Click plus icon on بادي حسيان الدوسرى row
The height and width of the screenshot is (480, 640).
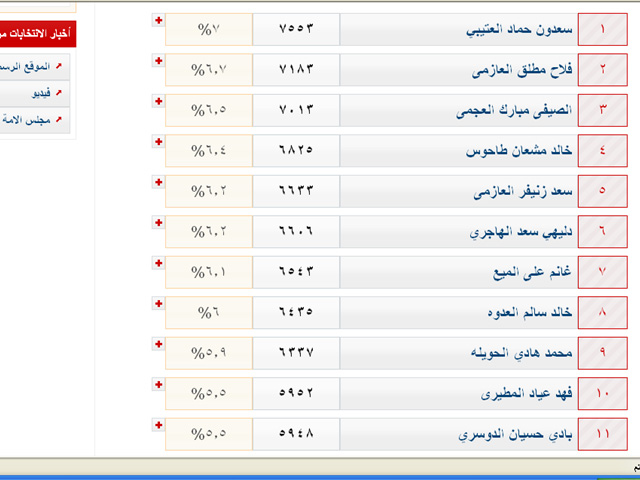coord(157,425)
